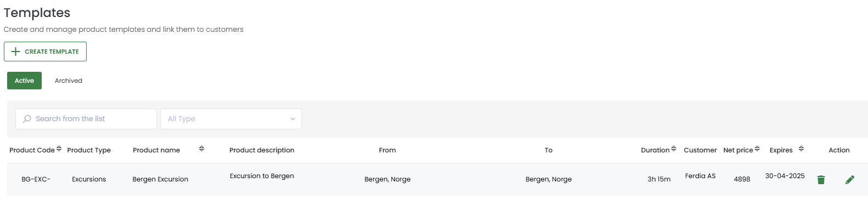Image resolution: width=868 pixels, height=199 pixels.
Task: Edit Bergen Excursion with the pencil icon
Action: (x=850, y=179)
